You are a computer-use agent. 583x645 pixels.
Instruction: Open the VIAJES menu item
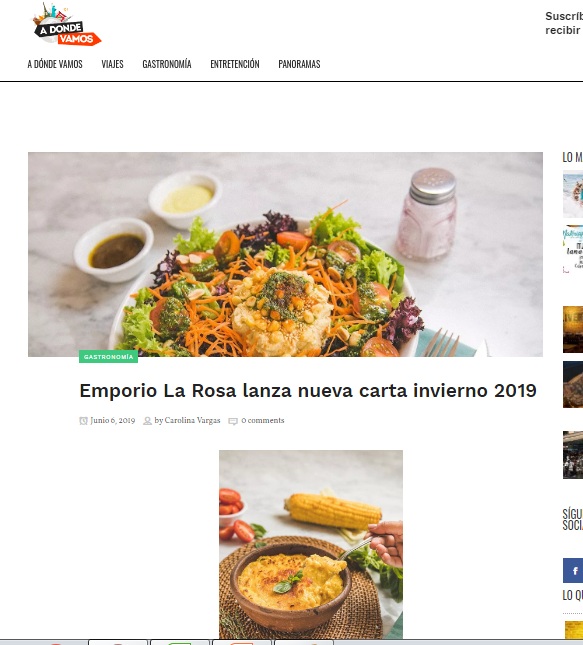point(112,64)
